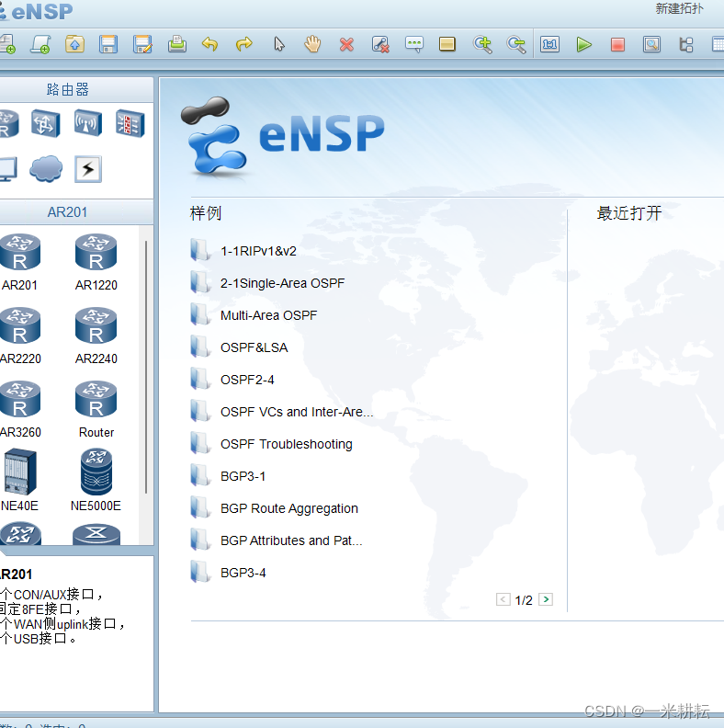
Task: Select the hand pan tool
Action: click(312, 44)
